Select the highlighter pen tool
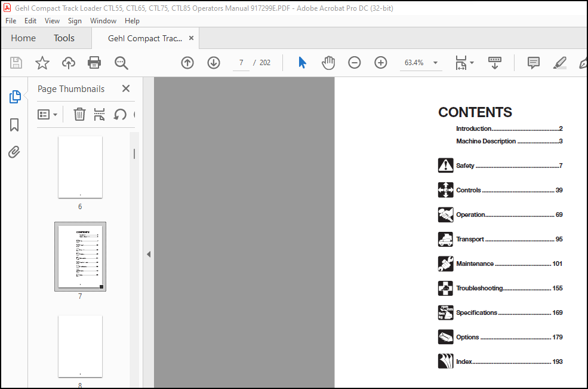This screenshot has width=588, height=389. coord(559,63)
